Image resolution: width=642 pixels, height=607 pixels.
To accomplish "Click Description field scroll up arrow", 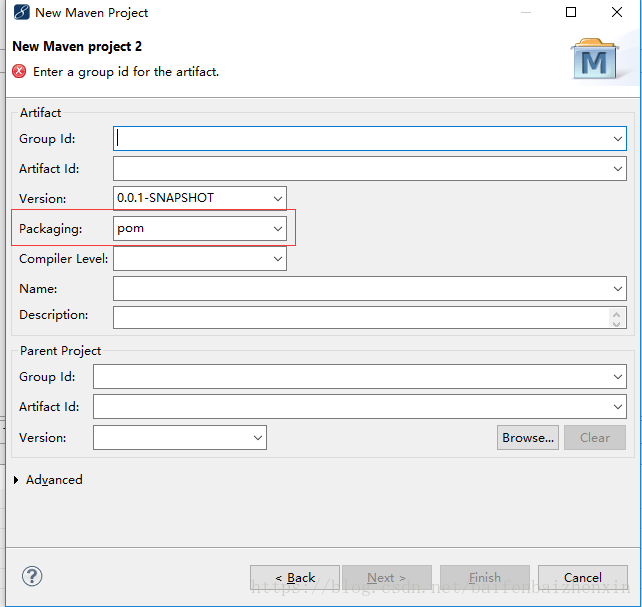I will 617,314.
